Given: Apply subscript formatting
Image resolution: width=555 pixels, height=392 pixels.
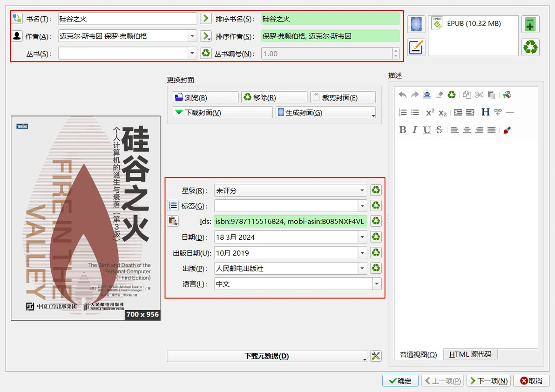Looking at the screenshot, I should 442,113.
